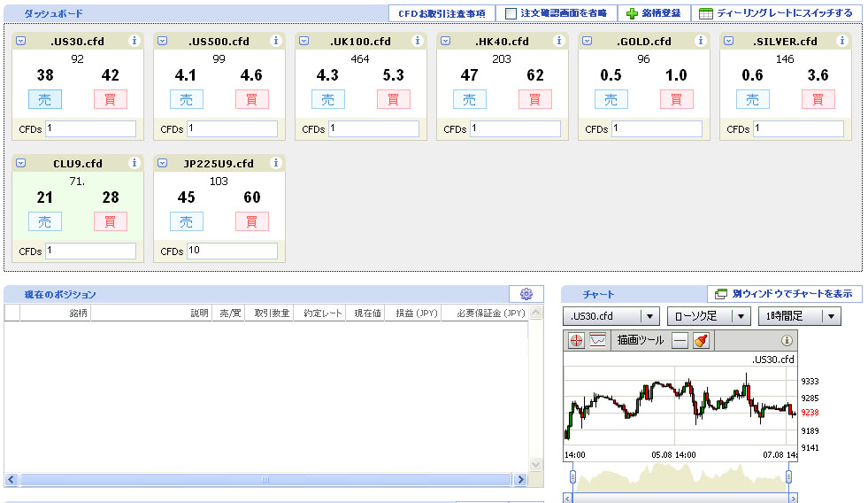868x503 pixels.
Task: Open 描画ツール in chart toolbar
Action: tap(641, 340)
